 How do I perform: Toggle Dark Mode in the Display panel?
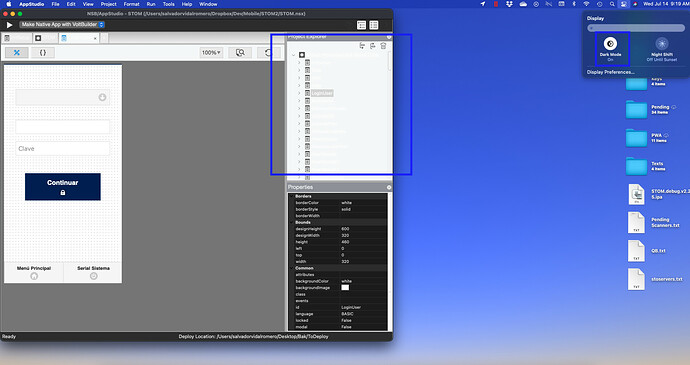610,44
